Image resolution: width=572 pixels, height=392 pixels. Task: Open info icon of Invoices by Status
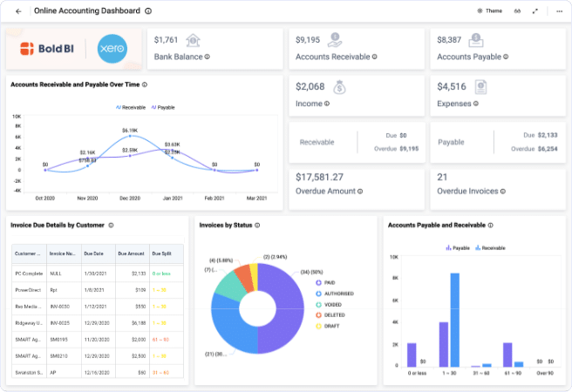click(x=257, y=225)
